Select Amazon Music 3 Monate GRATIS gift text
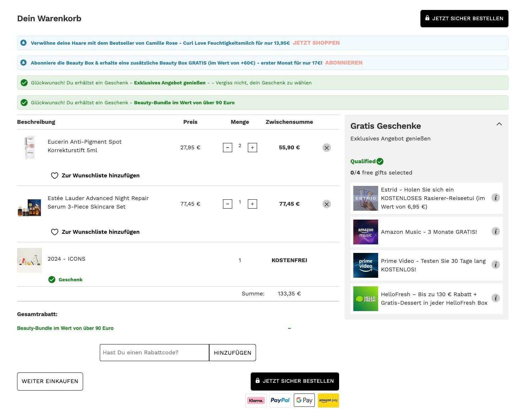This screenshot has height=420, width=517. coord(429,232)
